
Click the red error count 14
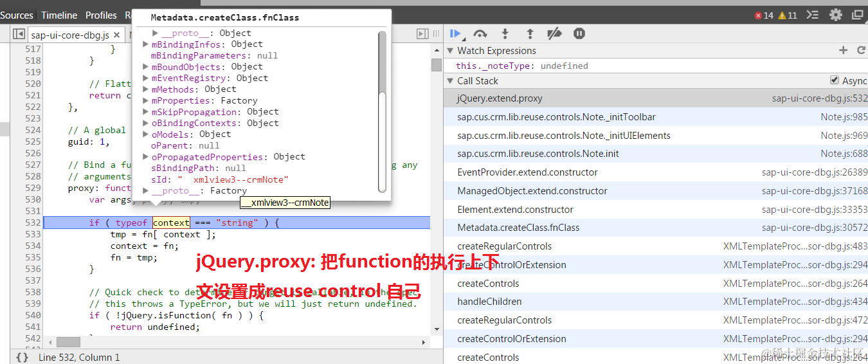coord(764,15)
